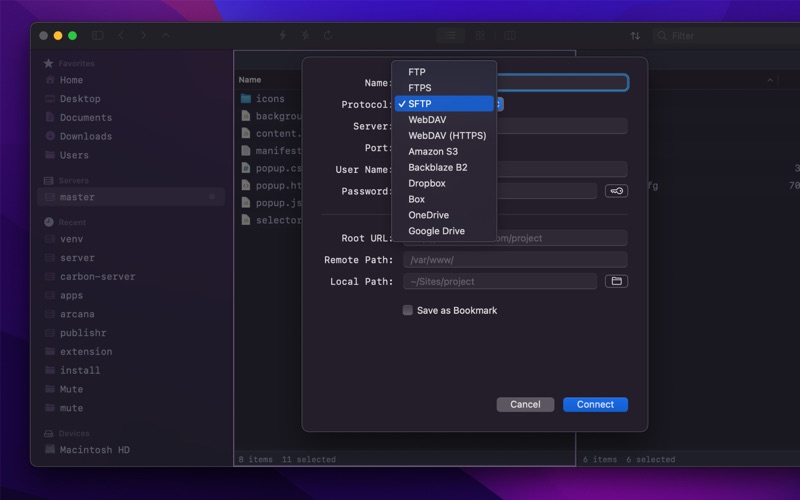Open Desktop in the sidebar
Viewport: 800px width, 500px height.
(x=80, y=99)
